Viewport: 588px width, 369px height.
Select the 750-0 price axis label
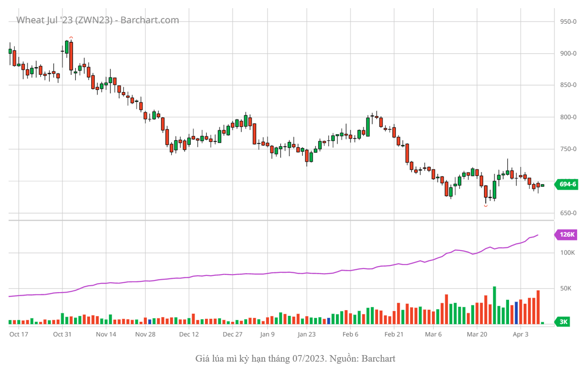pos(568,149)
